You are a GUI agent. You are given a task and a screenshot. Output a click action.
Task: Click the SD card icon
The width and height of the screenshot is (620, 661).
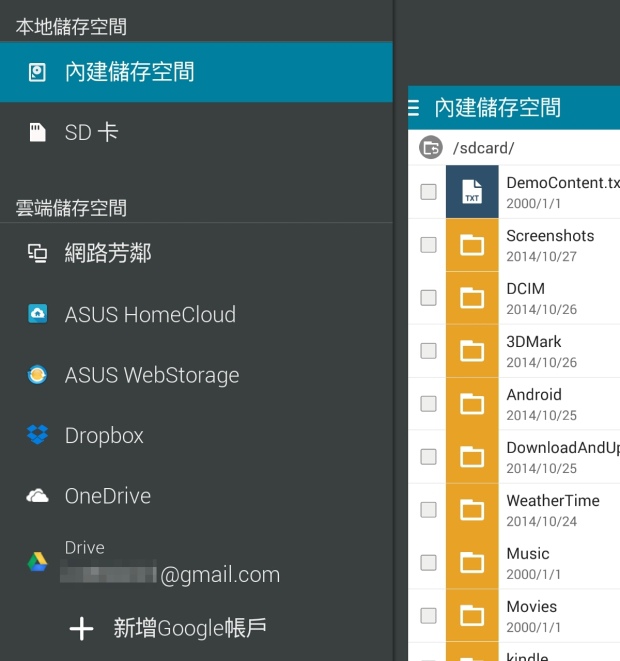pyautogui.click(x=37, y=132)
